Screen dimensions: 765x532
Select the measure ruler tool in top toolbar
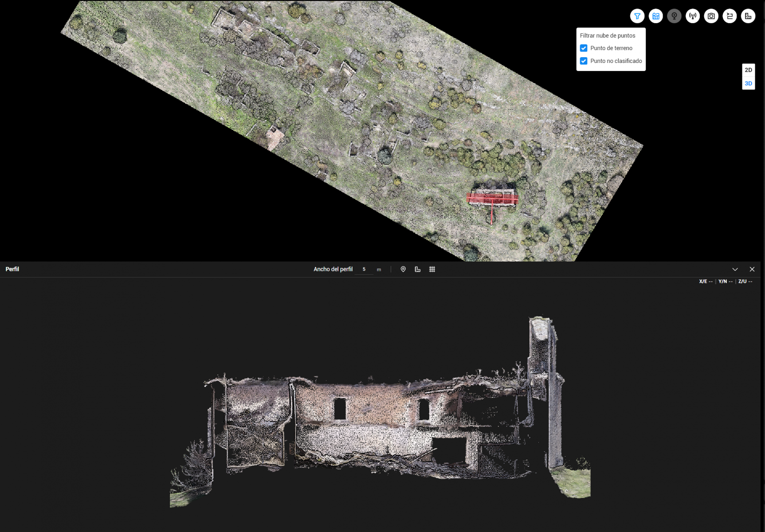748,16
